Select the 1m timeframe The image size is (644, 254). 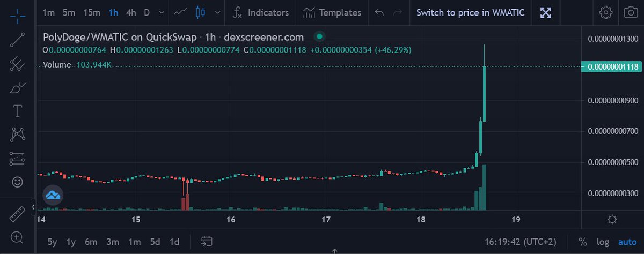pos(48,12)
